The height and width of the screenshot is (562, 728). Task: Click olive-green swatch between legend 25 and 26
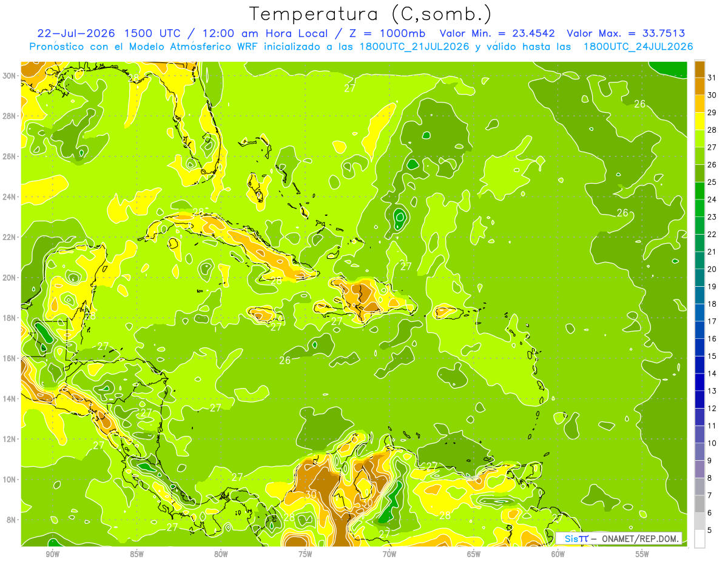coord(699,173)
